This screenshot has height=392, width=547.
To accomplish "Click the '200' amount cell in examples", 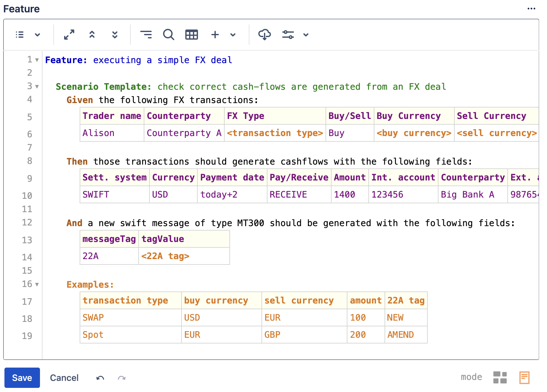I will tap(366, 335).
